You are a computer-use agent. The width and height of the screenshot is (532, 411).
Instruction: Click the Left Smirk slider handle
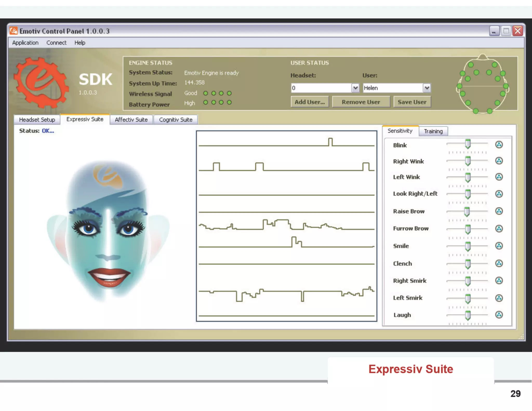tap(468, 299)
